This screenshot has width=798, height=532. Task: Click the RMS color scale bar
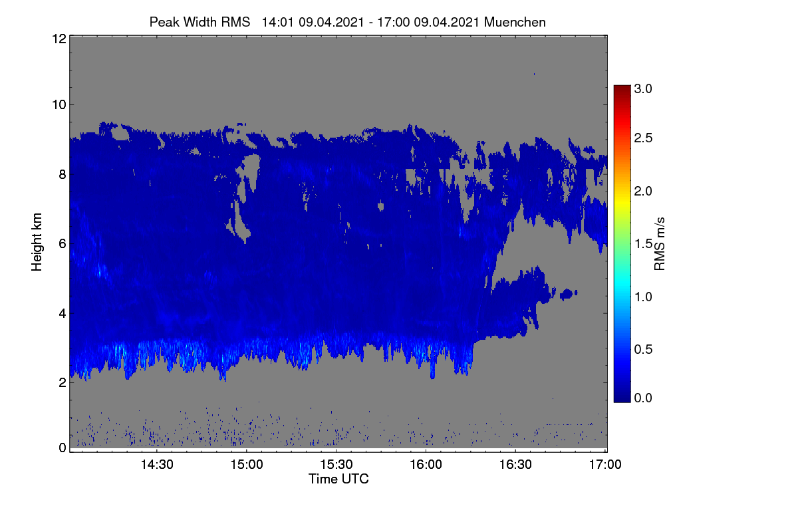(622, 243)
